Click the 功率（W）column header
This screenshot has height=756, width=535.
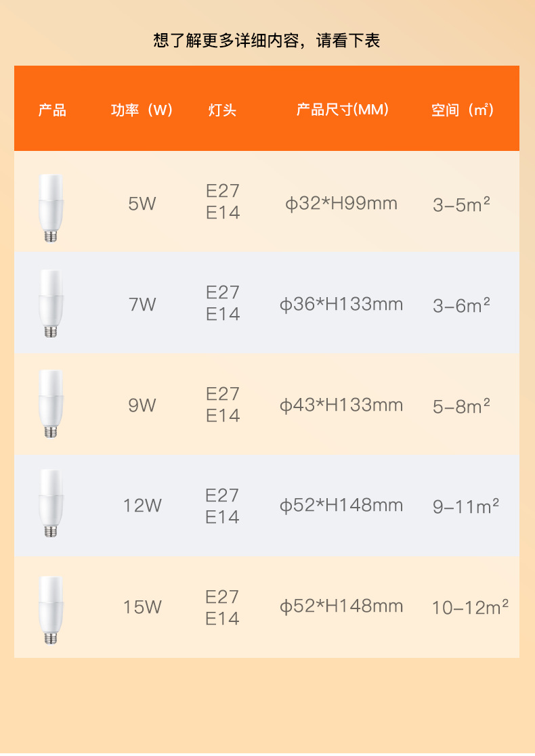tap(142, 110)
